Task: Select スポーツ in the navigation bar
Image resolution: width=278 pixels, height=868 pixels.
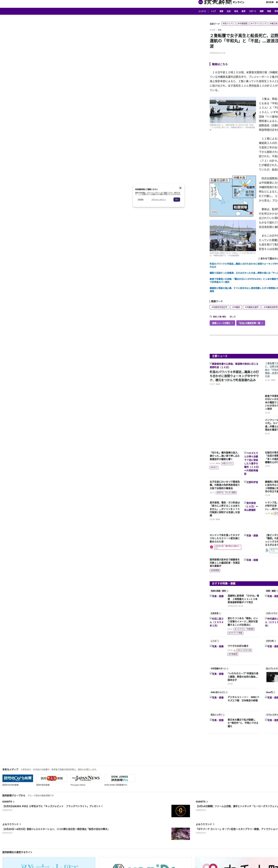Action: point(253,11)
